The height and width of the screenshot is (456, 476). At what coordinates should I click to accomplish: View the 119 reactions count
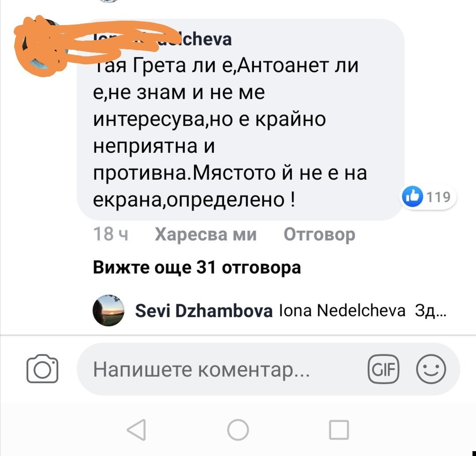pos(439,197)
